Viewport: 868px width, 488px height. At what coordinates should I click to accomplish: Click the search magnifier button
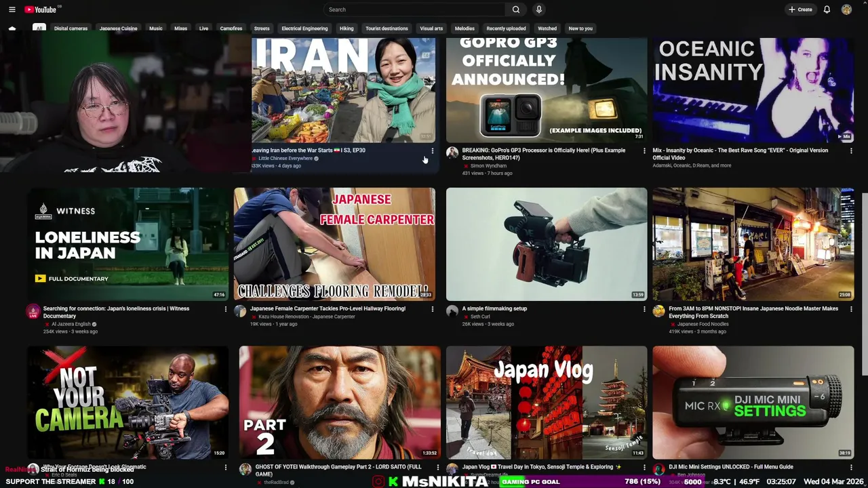click(515, 9)
